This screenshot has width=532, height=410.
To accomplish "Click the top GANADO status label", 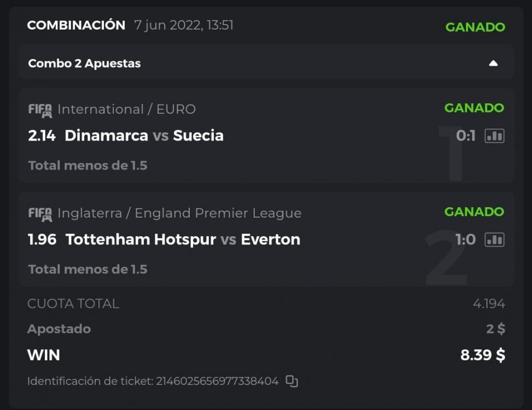I will (x=475, y=27).
